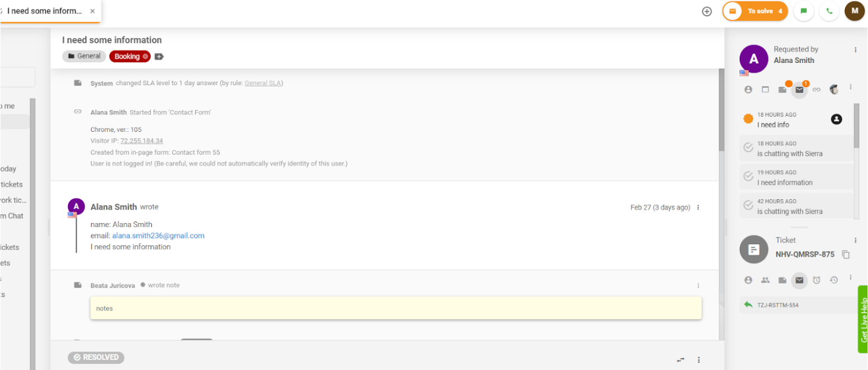Click the add tag icon beside Booking
Image resolution: width=868 pixels, height=370 pixels.
coord(159,56)
